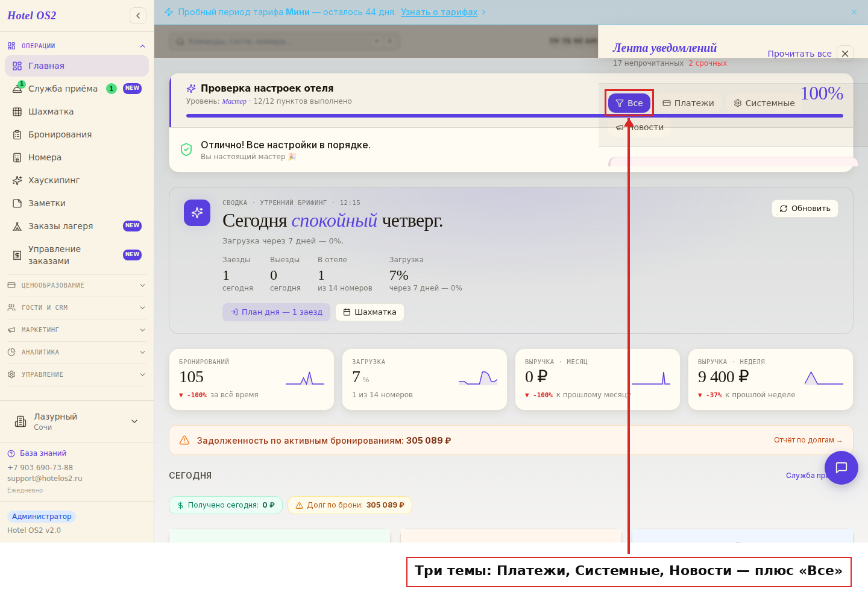Screen dimensions: 868x601
Task: Click the purple sparkle briefing icon
Action: point(197,213)
